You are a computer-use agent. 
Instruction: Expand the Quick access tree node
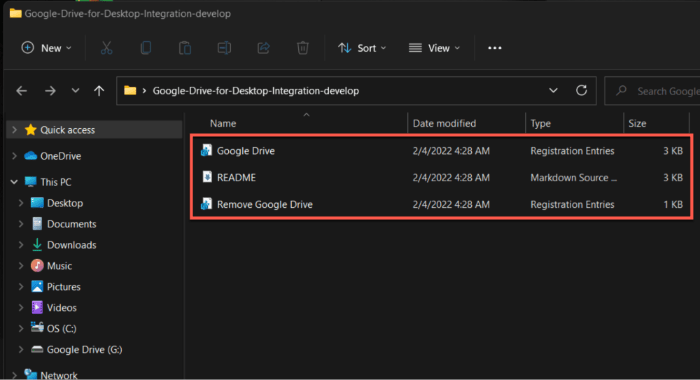tap(14, 130)
